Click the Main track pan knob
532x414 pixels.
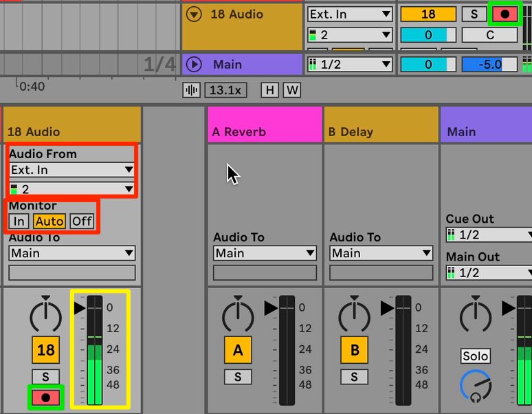pos(476,314)
